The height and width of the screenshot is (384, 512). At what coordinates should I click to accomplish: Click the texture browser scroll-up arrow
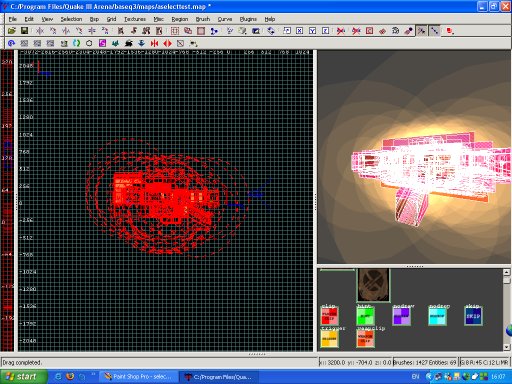point(506,272)
